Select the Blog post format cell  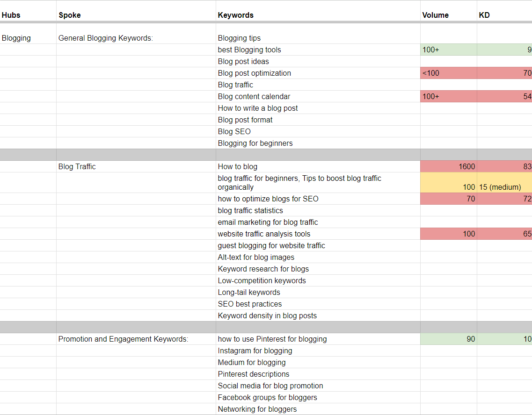click(x=318, y=120)
